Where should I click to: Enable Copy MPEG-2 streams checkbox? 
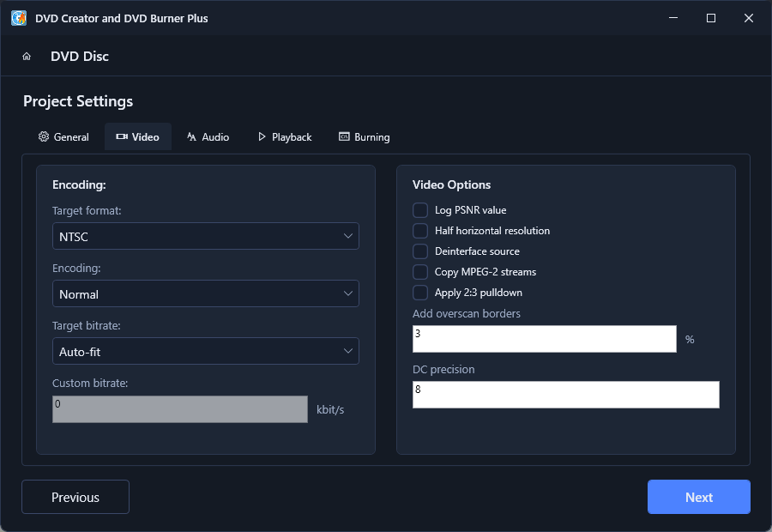[420, 272]
